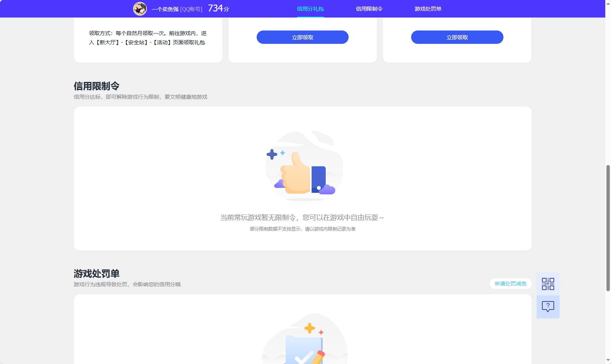Click the user avatar in header
The height and width of the screenshot is (364, 611).
click(140, 8)
